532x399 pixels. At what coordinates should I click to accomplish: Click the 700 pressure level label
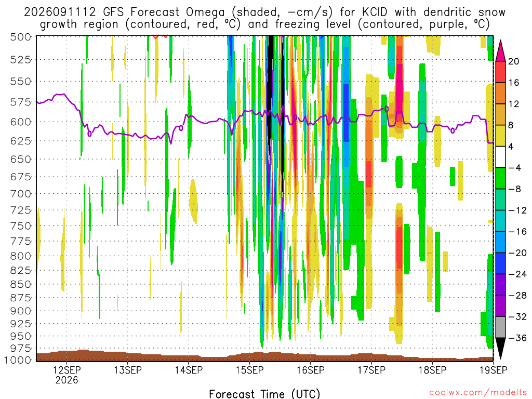[x=20, y=194]
